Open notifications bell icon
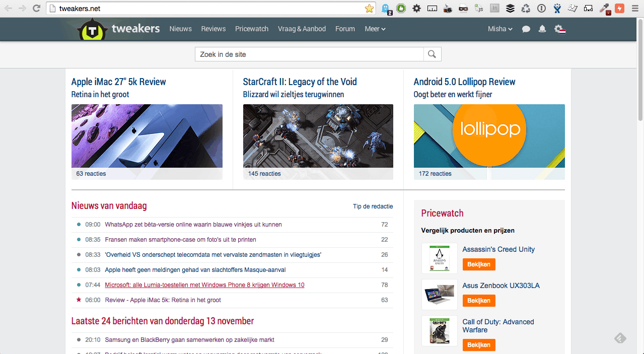This screenshot has height=354, width=644. tap(542, 29)
